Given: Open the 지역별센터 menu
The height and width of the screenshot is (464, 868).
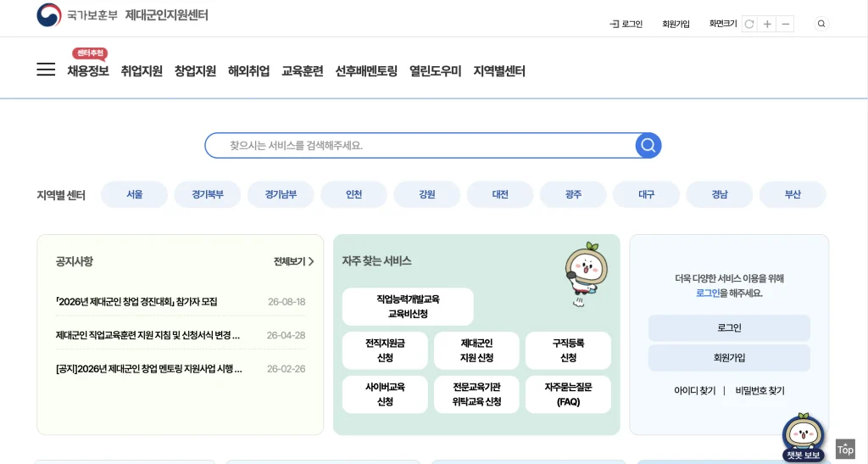Looking at the screenshot, I should click(x=499, y=71).
